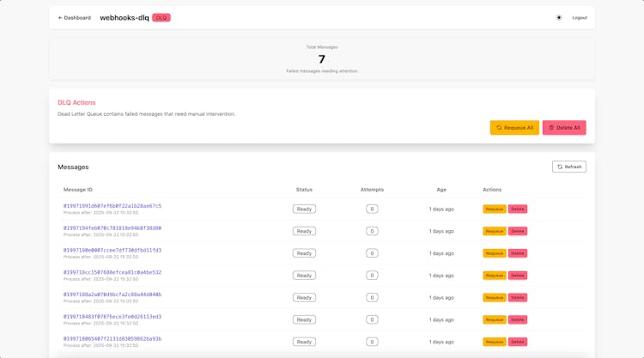The image size is (644, 358).
Task: Click the Delete All button
Action: 564,128
